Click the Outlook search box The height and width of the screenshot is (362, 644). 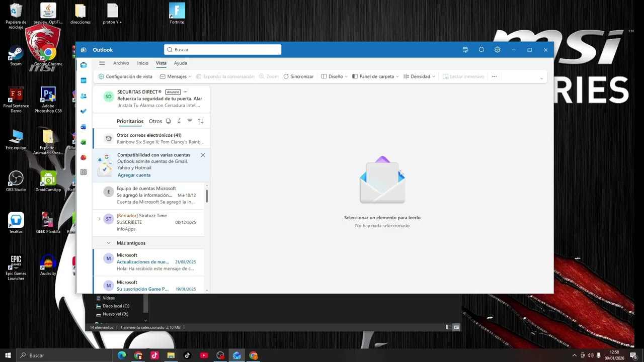click(222, 50)
